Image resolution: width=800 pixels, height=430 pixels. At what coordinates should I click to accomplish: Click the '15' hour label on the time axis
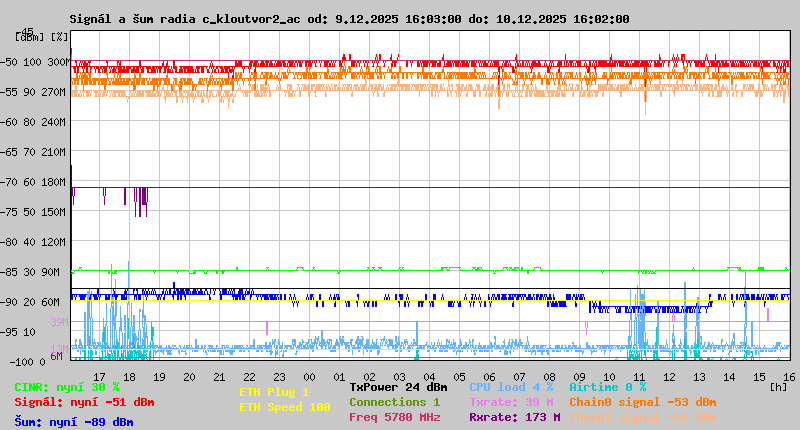760,377
